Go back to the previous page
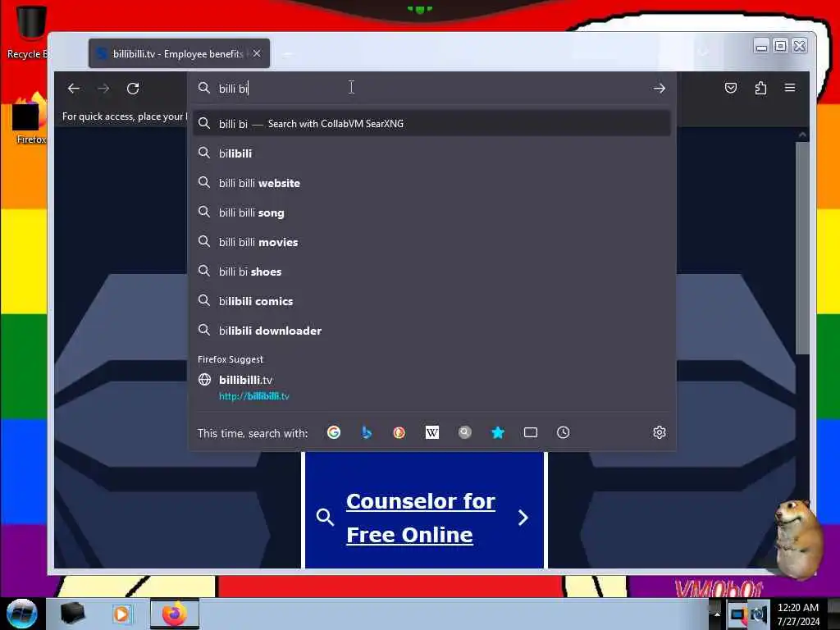This screenshot has height=630, width=840. tap(74, 89)
